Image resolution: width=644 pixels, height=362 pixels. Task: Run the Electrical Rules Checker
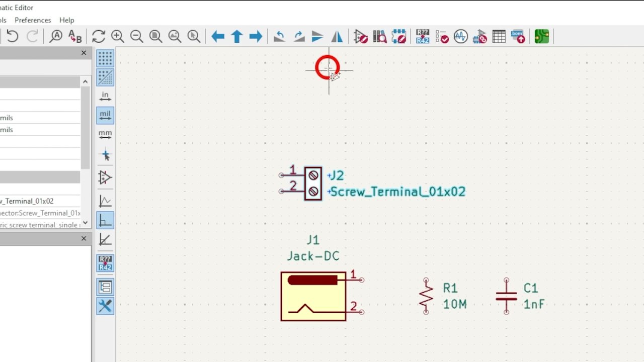tap(442, 36)
